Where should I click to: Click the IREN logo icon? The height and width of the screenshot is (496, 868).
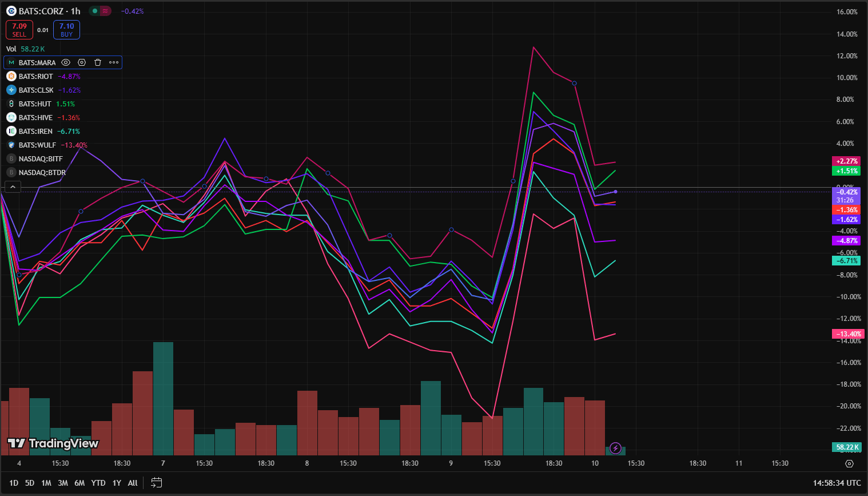click(x=11, y=131)
